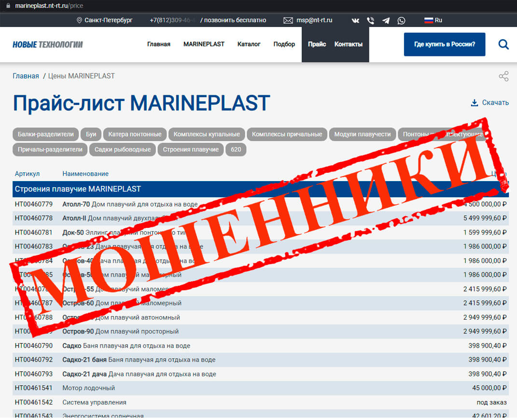Select the Садки рыбоводные category tag
This screenshot has height=420, width=517.
coord(123,149)
